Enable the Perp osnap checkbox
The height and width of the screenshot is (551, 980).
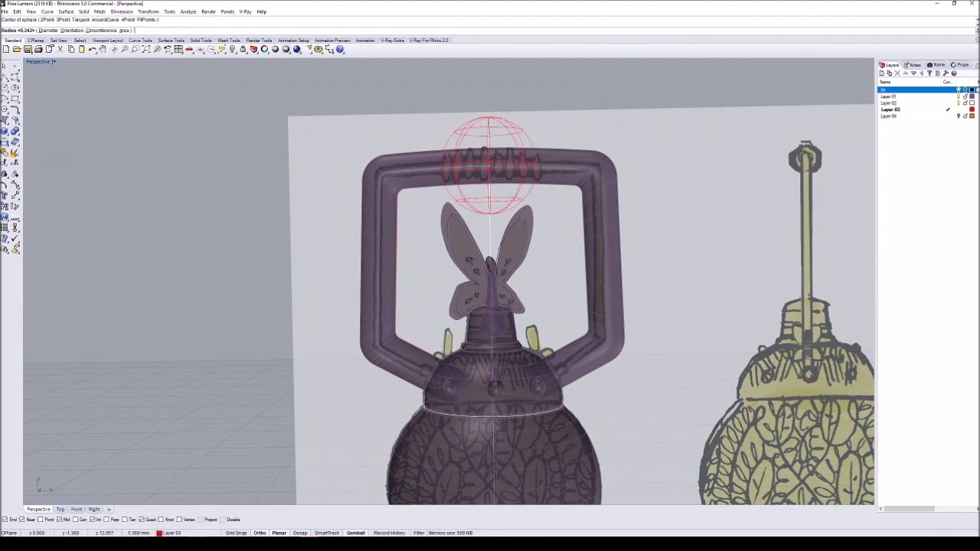106,520
